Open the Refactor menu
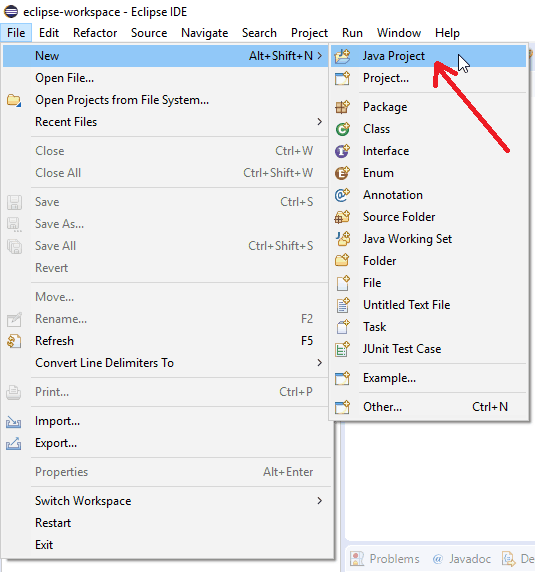 pos(95,33)
